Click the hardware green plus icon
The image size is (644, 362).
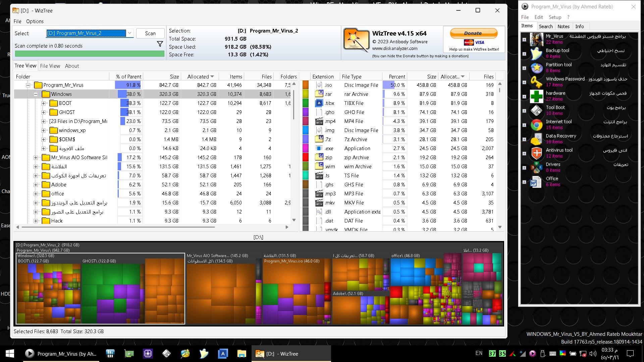[537, 97]
